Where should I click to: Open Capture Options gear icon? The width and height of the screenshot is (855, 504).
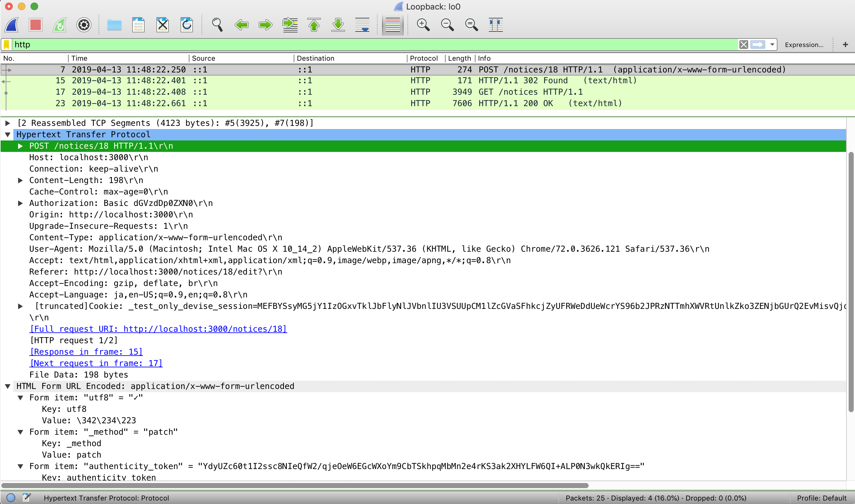[x=84, y=25]
